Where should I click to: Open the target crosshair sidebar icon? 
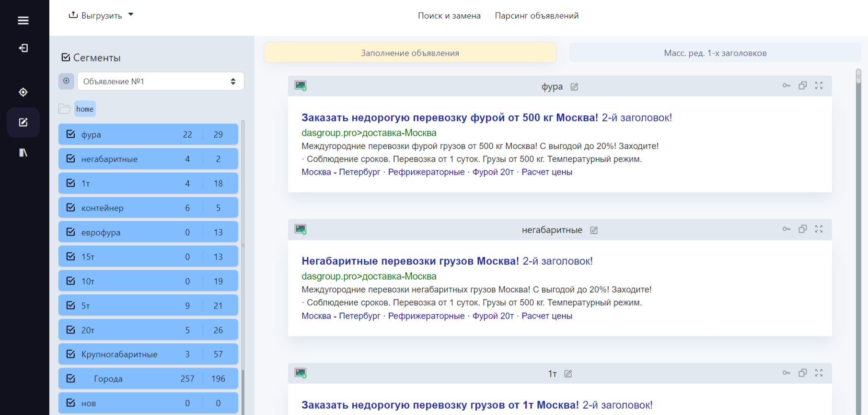tap(23, 92)
